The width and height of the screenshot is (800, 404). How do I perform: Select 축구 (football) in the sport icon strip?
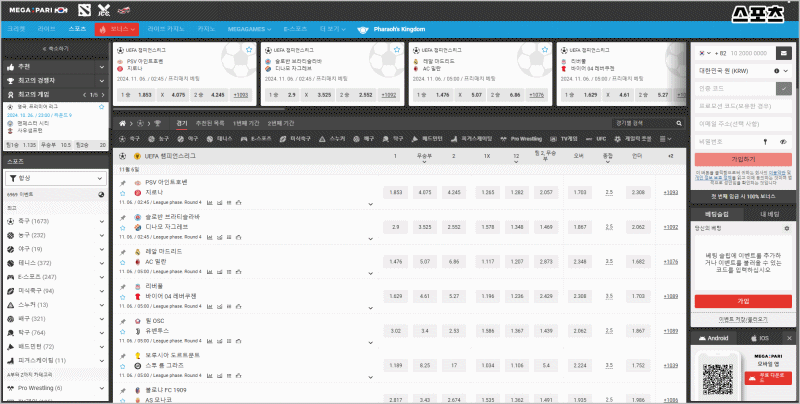tap(130, 139)
